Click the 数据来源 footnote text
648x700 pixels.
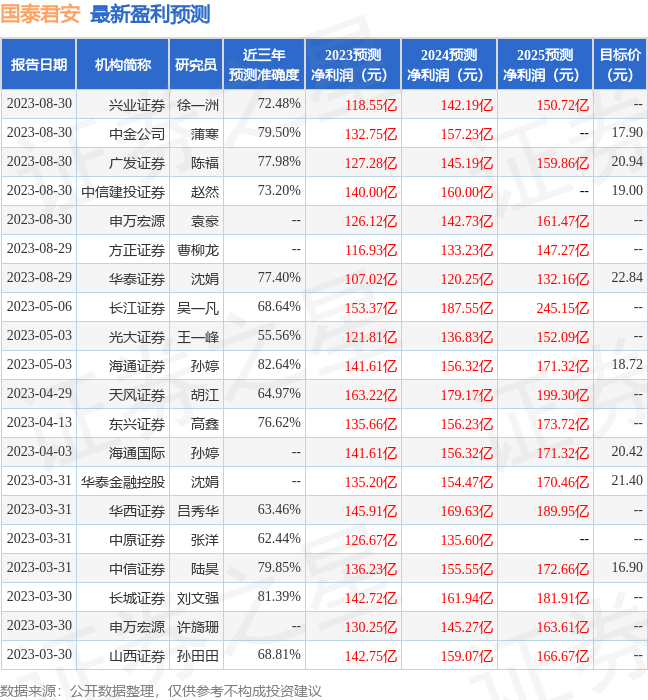point(161,691)
